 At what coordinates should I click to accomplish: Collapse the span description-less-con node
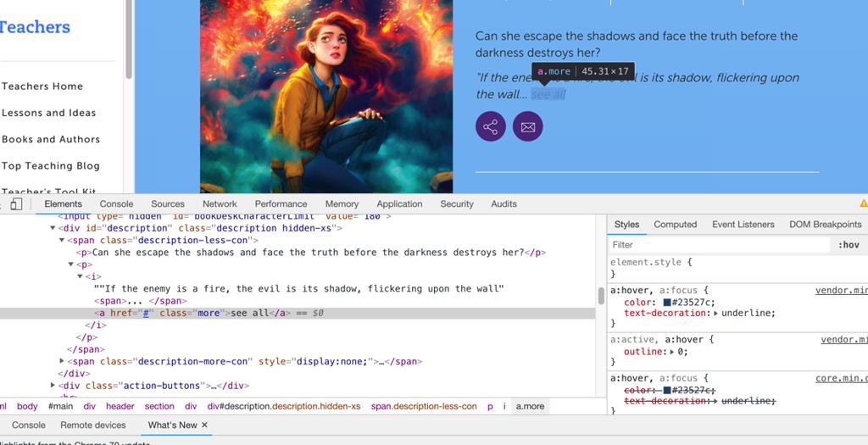tap(62, 240)
